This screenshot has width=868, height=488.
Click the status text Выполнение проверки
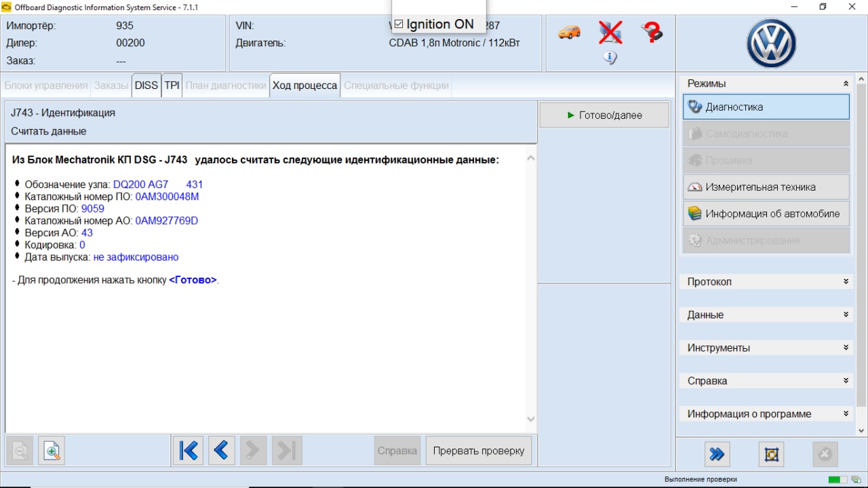701,480
